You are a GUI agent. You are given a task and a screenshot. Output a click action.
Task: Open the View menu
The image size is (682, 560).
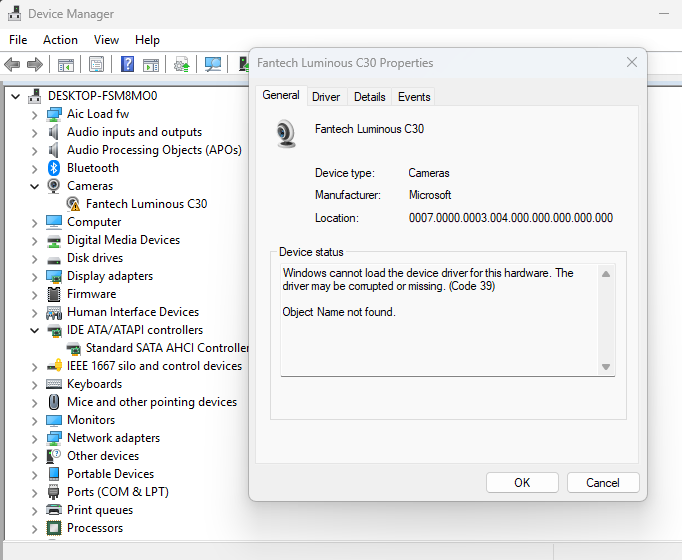(x=106, y=40)
